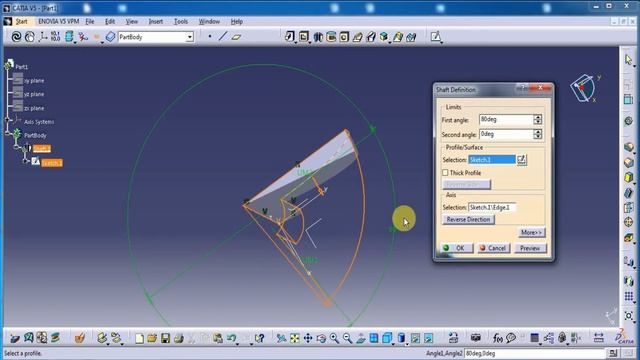
Task: Click the compass in the viewport corner
Action: pyautogui.click(x=584, y=87)
